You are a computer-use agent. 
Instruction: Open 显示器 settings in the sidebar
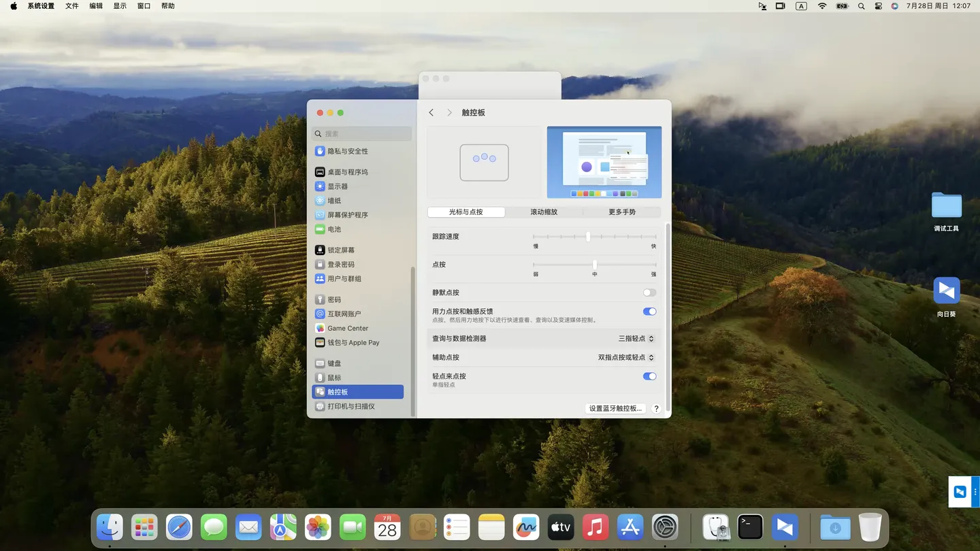[x=338, y=186]
